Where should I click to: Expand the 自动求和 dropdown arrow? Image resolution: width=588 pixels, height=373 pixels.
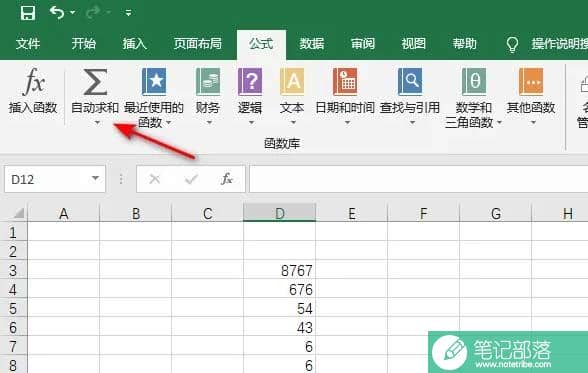point(98,122)
